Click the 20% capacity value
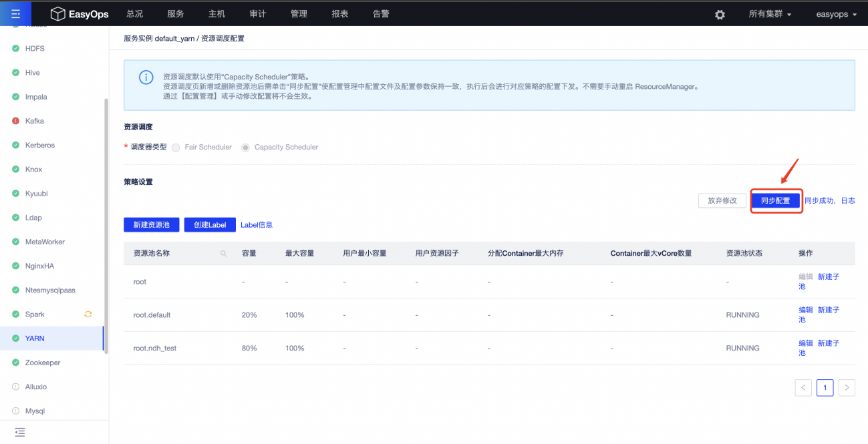This screenshot has width=868, height=444. (249, 315)
